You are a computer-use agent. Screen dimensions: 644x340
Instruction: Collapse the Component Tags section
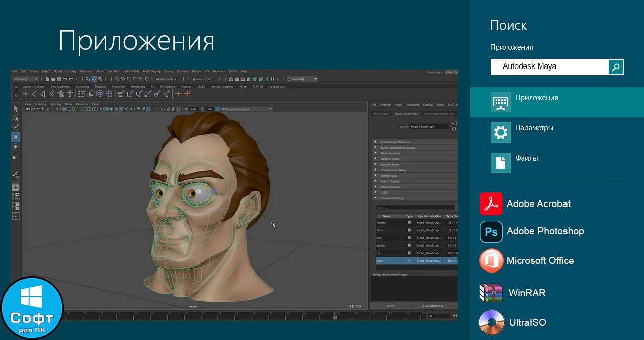click(415, 198)
